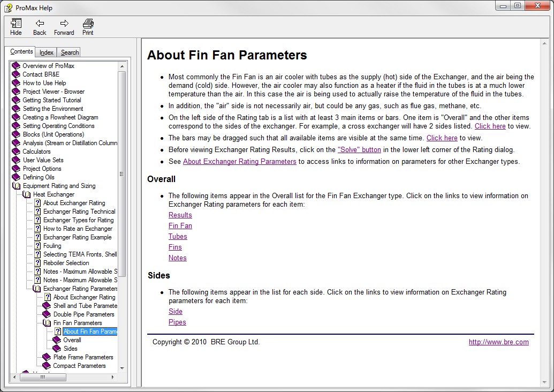
Task: Select the User Value Sets entry
Action: 43,160
